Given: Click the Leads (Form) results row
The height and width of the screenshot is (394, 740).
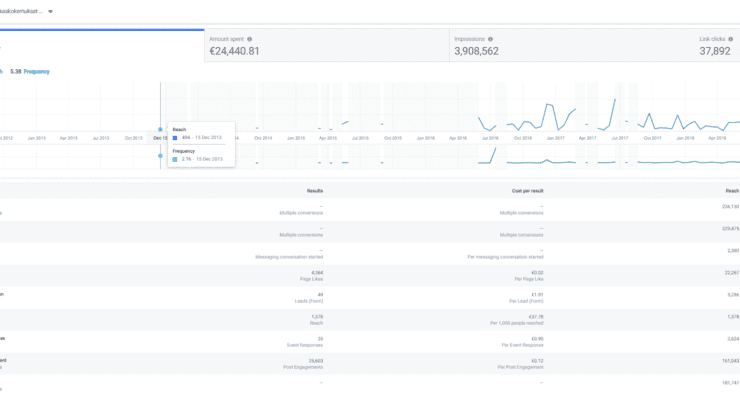Looking at the screenshot, I should coord(370,298).
